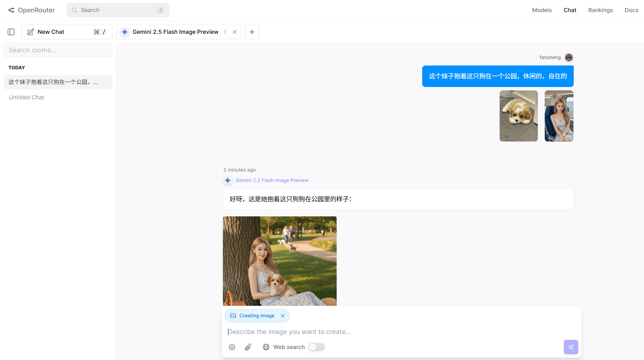
Task: Enable the Web search toggle
Action: (x=317, y=347)
